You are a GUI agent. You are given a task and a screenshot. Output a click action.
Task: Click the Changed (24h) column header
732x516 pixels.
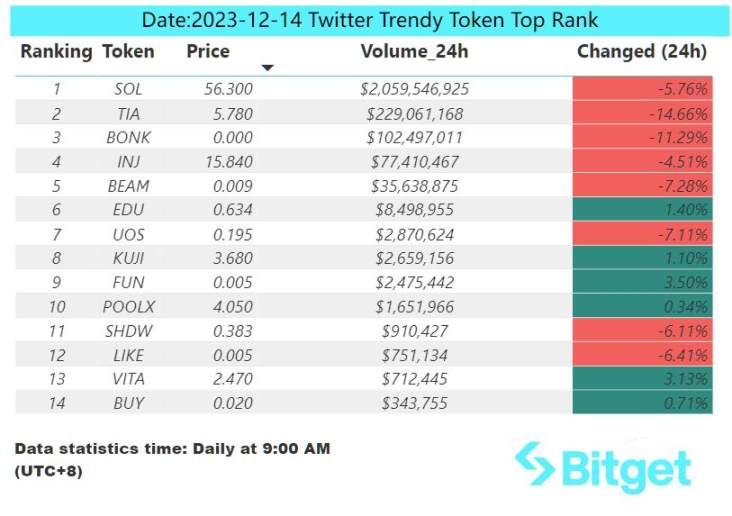click(x=642, y=51)
